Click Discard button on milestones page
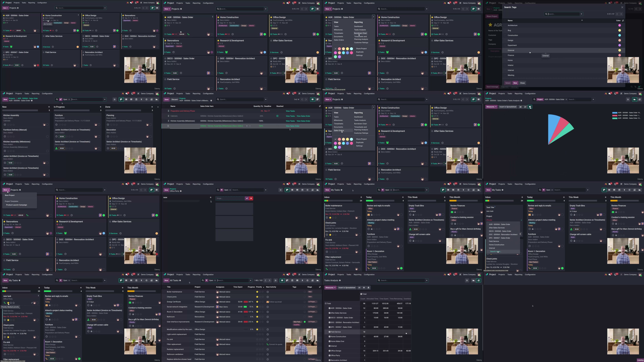The image size is (644, 362). (174, 99)
